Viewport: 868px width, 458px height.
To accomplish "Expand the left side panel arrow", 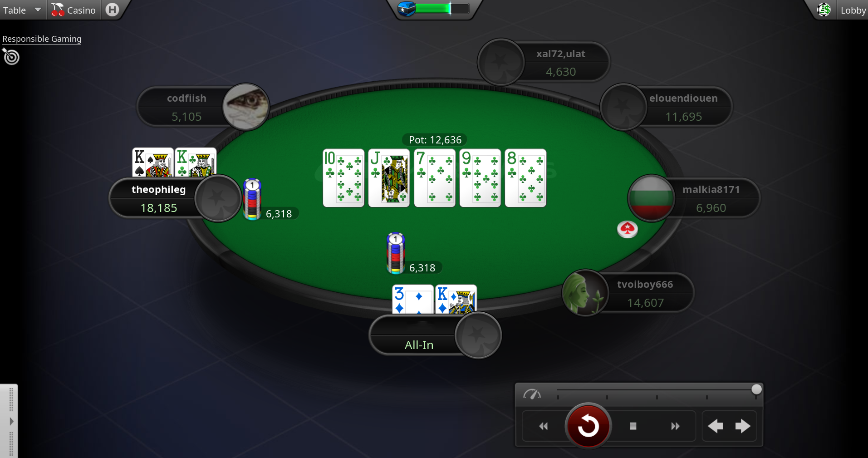I will 11,421.
